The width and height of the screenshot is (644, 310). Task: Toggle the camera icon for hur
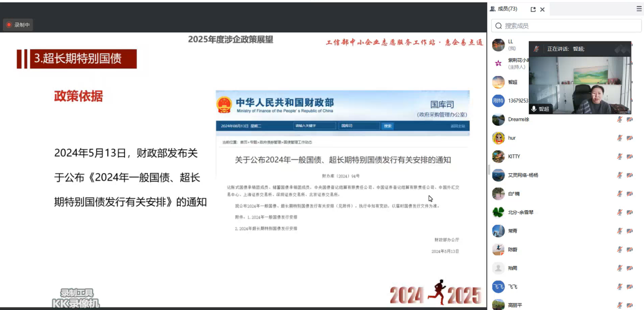coord(630,138)
